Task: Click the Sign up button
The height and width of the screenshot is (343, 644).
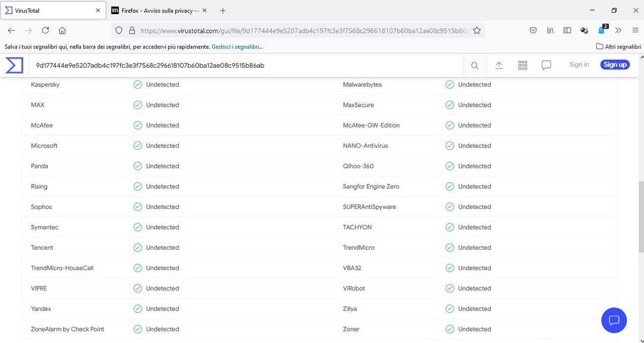Action: [615, 64]
